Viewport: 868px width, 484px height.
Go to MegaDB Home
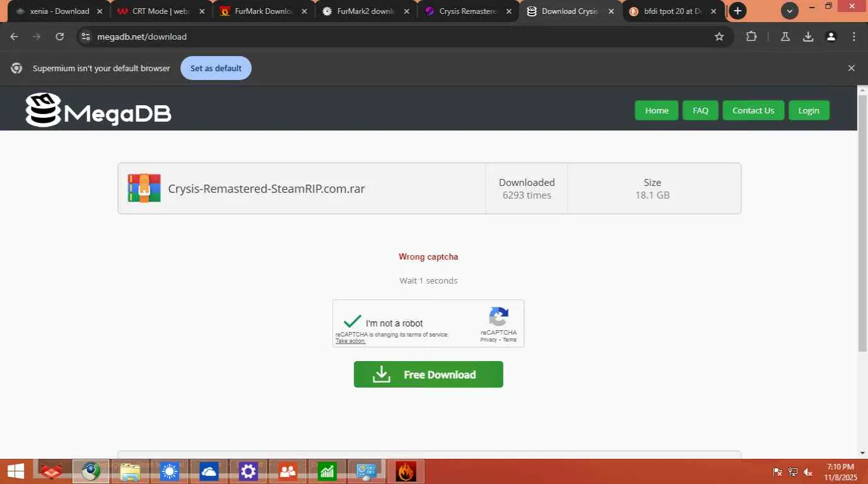pos(657,110)
